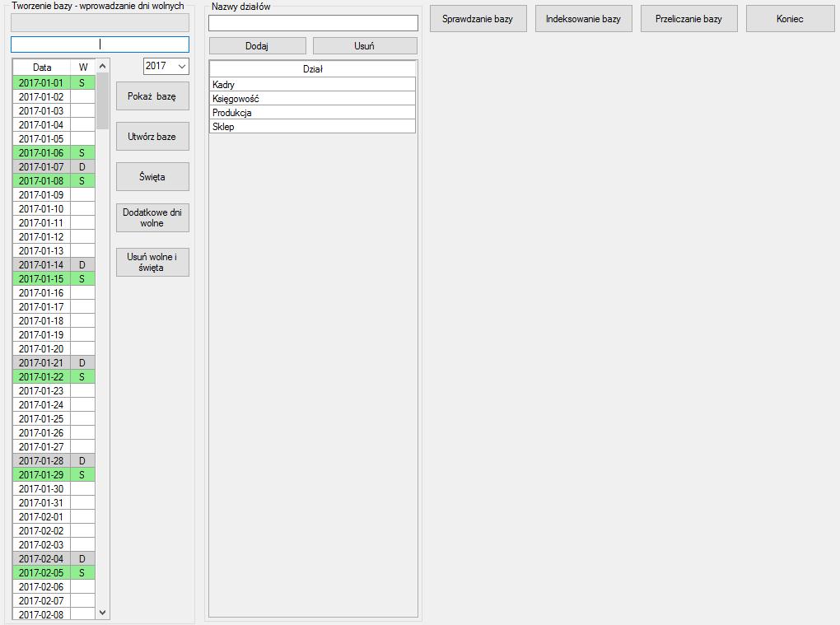Click the Data column header

pos(42,68)
